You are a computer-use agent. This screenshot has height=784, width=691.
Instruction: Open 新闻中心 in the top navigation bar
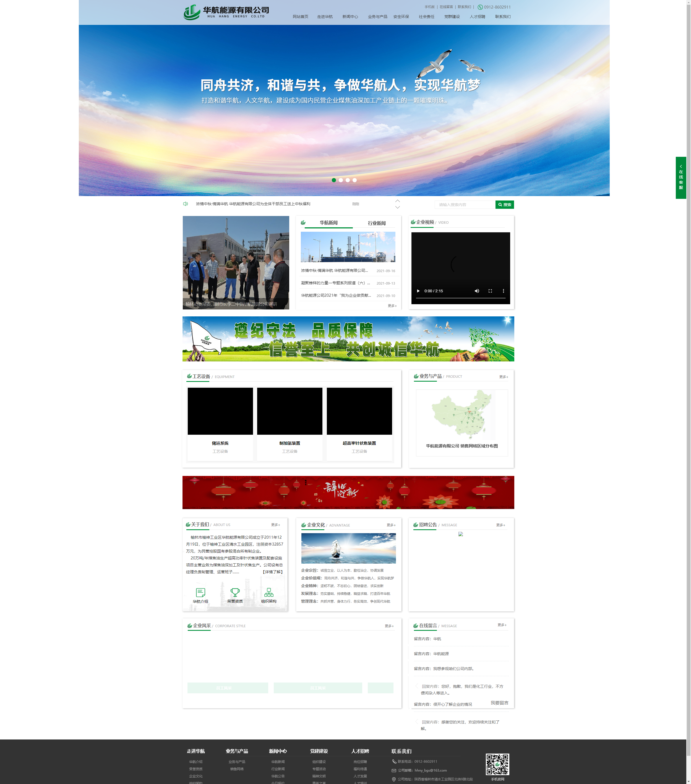click(x=350, y=17)
